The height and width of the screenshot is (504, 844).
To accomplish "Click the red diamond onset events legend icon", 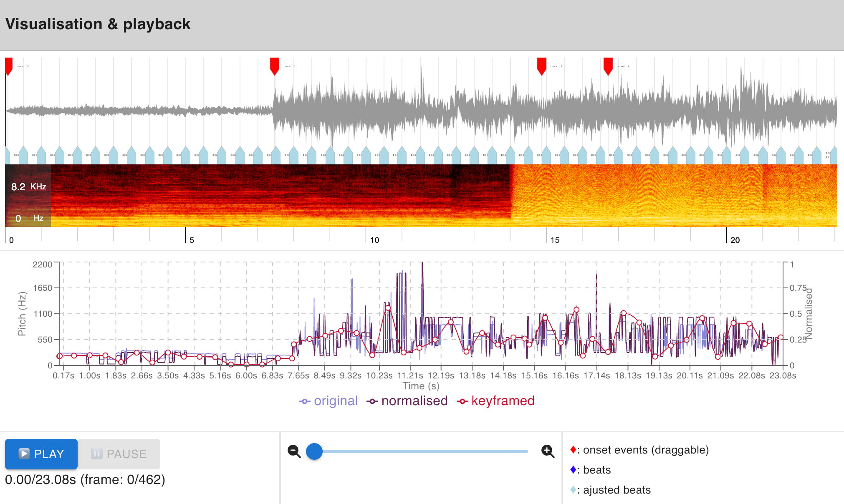I will pos(573,450).
